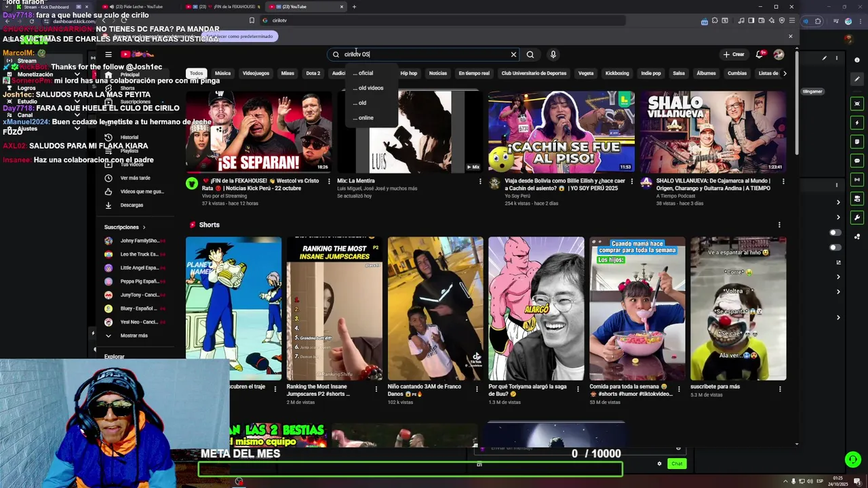The width and height of the screenshot is (868, 488).
Task: Click the info icon in Kick dashboard
Action: tap(857, 60)
